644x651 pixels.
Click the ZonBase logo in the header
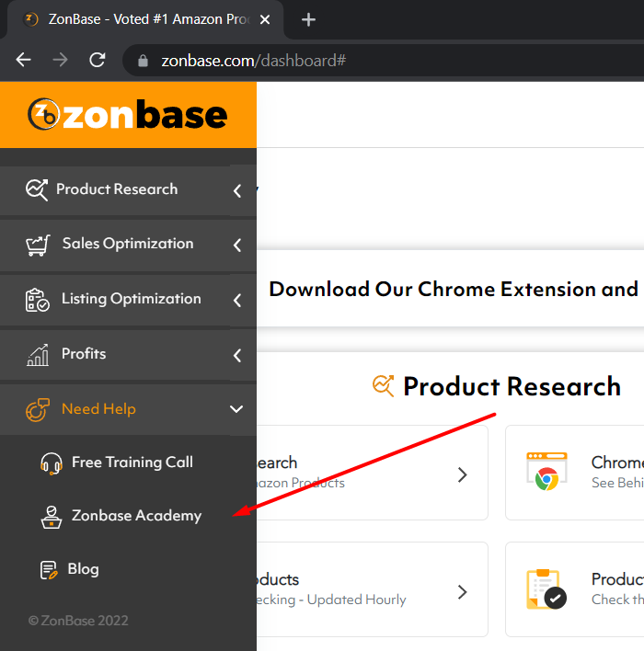[x=127, y=115]
